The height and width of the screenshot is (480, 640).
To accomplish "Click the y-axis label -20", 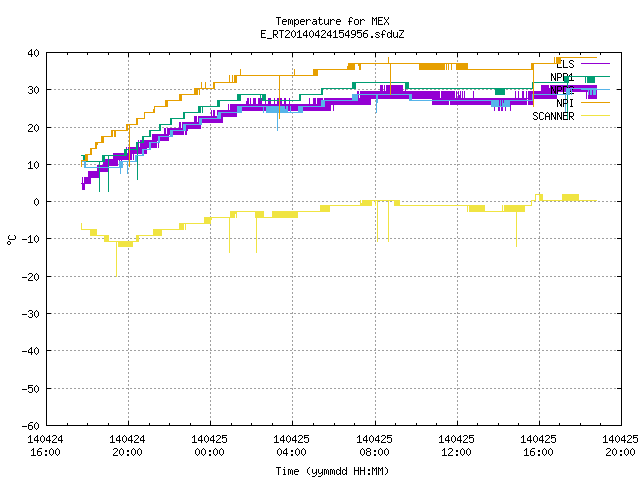I will pos(31,277).
